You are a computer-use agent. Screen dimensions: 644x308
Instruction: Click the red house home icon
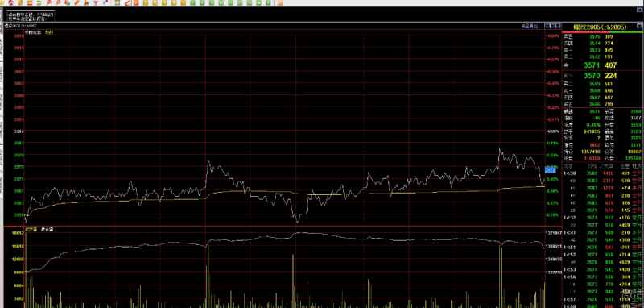(11, 2)
